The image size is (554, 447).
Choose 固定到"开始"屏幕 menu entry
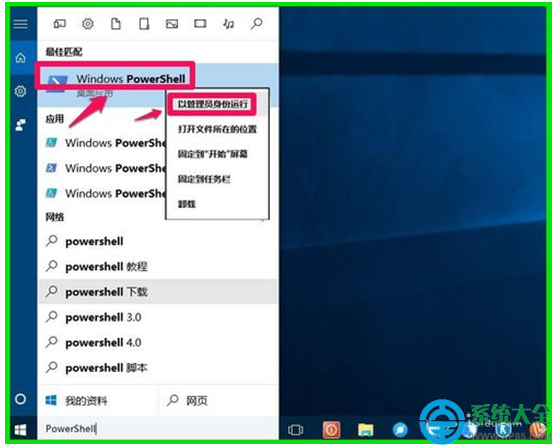(x=212, y=154)
